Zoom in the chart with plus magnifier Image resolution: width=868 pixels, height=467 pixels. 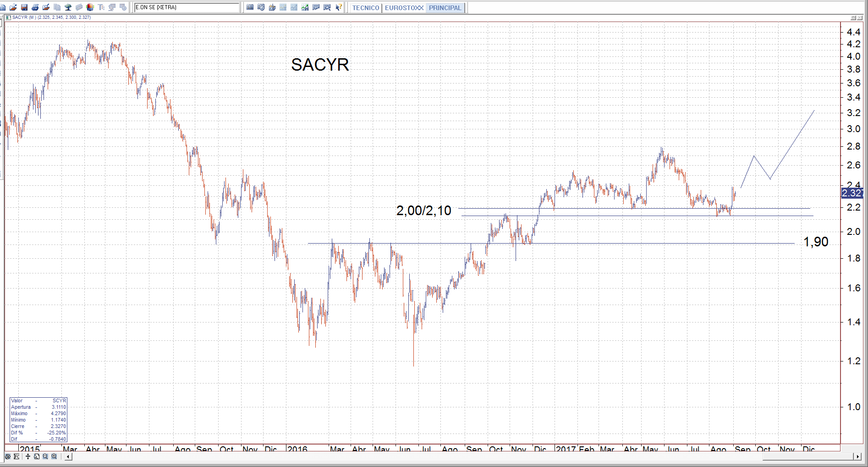click(x=54, y=456)
